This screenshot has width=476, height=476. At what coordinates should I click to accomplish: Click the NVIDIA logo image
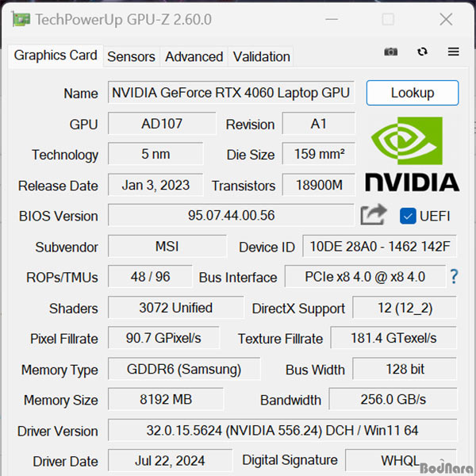(413, 154)
